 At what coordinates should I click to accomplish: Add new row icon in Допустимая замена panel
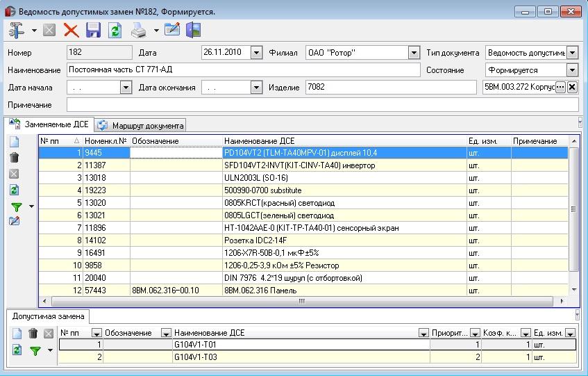pyautogui.click(x=17, y=333)
